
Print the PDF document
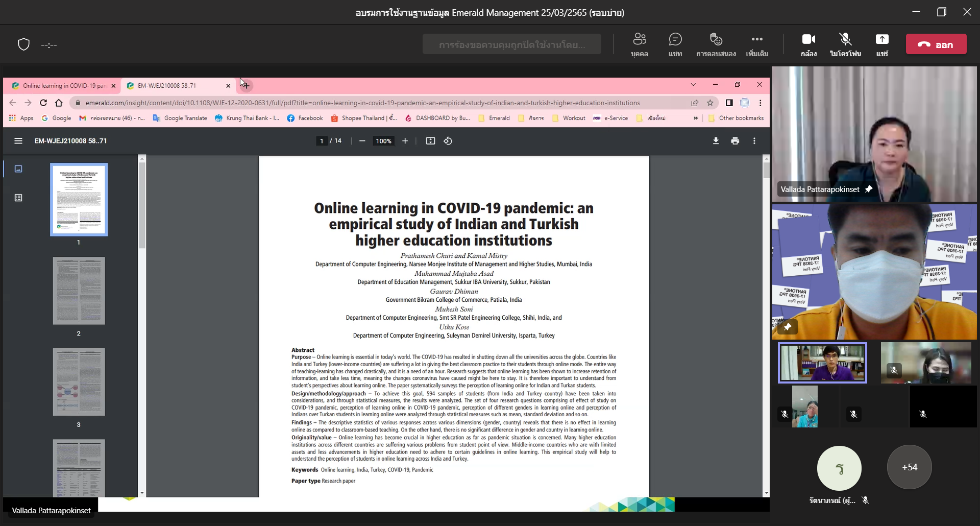(735, 141)
